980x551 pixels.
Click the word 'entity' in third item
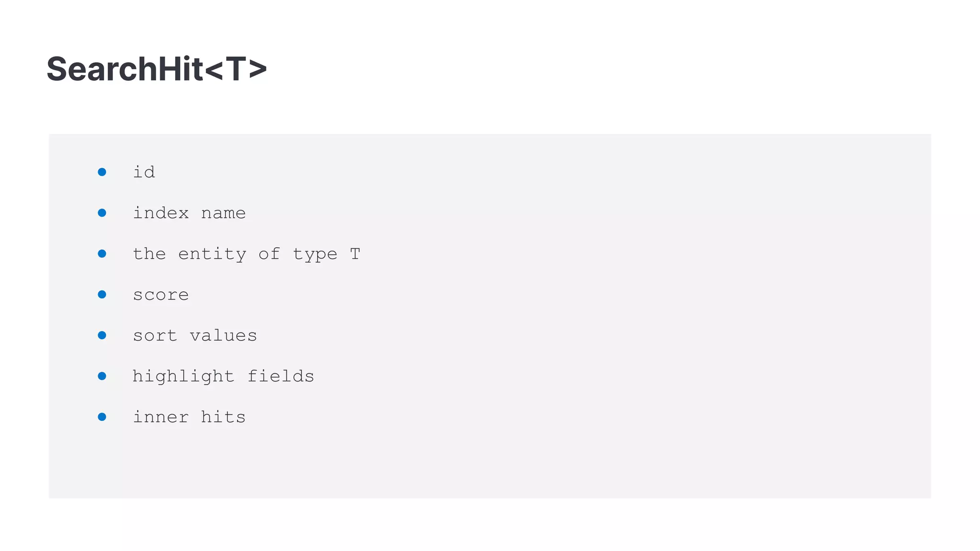click(x=212, y=254)
